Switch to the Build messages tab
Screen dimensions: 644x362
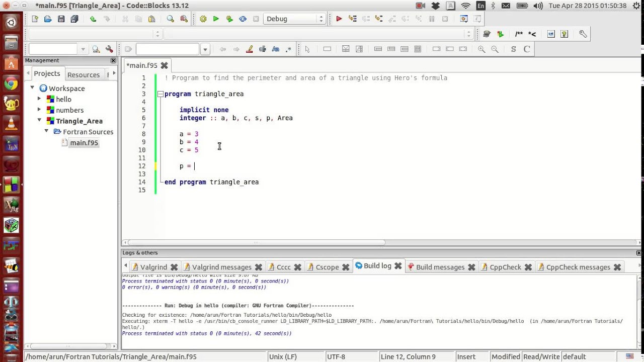[x=440, y=267]
